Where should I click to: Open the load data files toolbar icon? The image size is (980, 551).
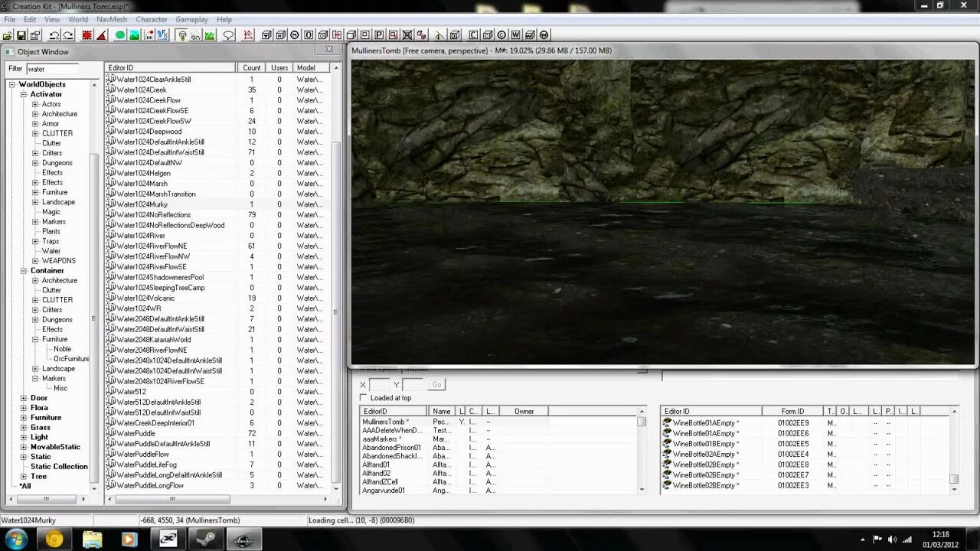[8, 35]
